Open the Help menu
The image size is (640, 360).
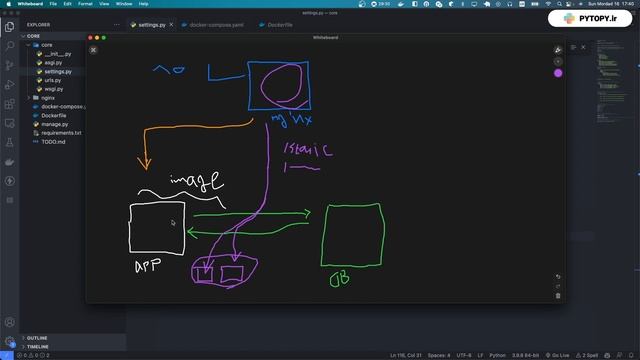click(143, 4)
